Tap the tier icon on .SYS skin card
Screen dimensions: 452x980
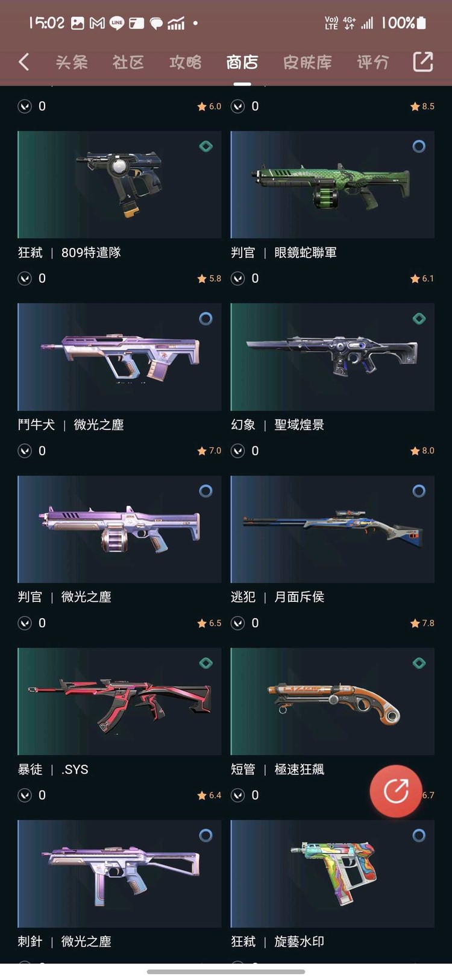[206, 663]
